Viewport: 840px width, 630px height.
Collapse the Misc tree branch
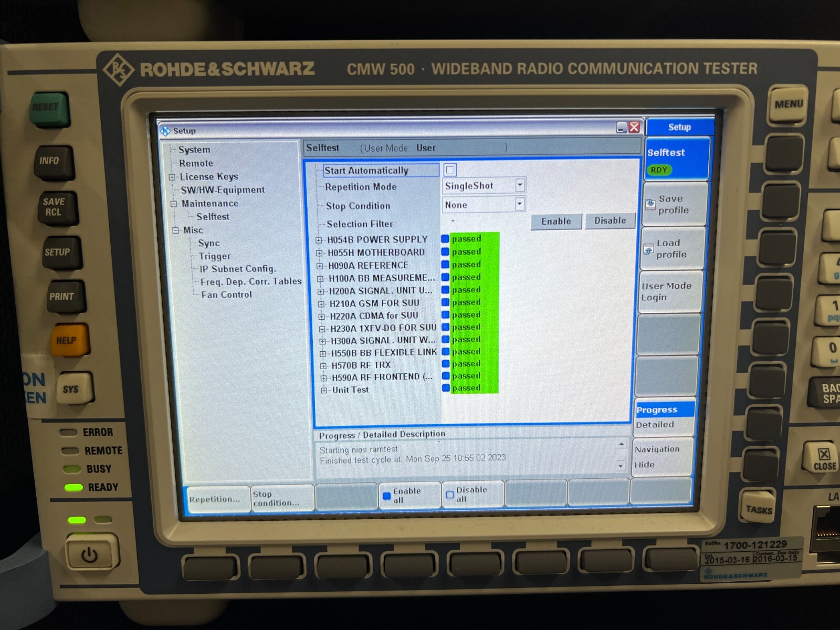point(175,230)
